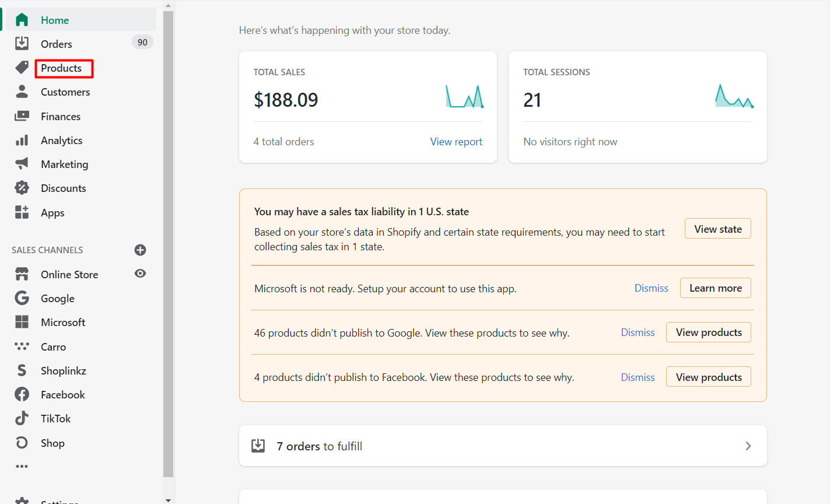The height and width of the screenshot is (504, 830).
Task: Dismiss the Microsoft not ready notice
Action: click(x=651, y=288)
